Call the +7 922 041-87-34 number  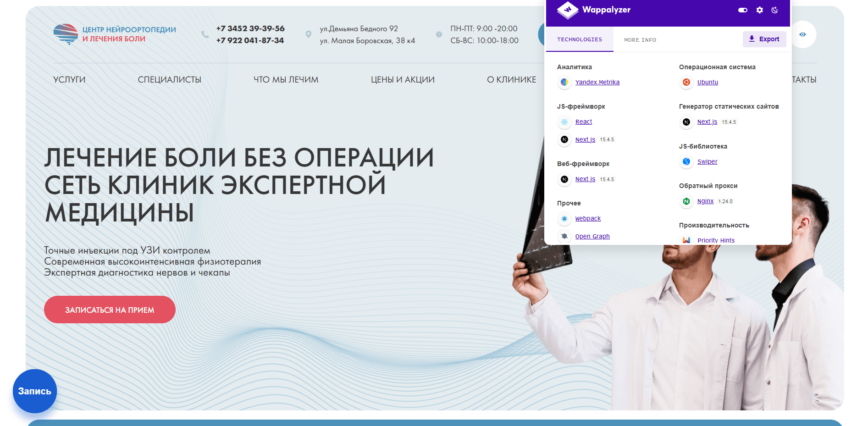[x=250, y=40]
